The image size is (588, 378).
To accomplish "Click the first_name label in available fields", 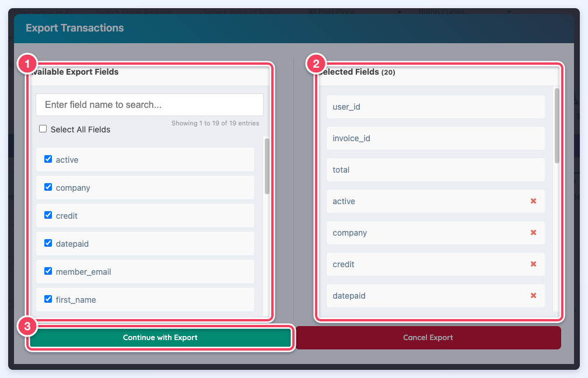I will coord(76,300).
